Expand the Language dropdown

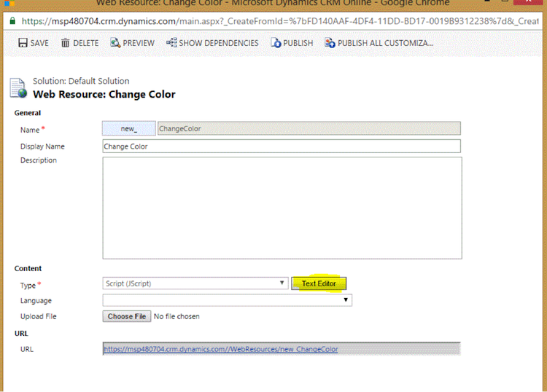227,300
